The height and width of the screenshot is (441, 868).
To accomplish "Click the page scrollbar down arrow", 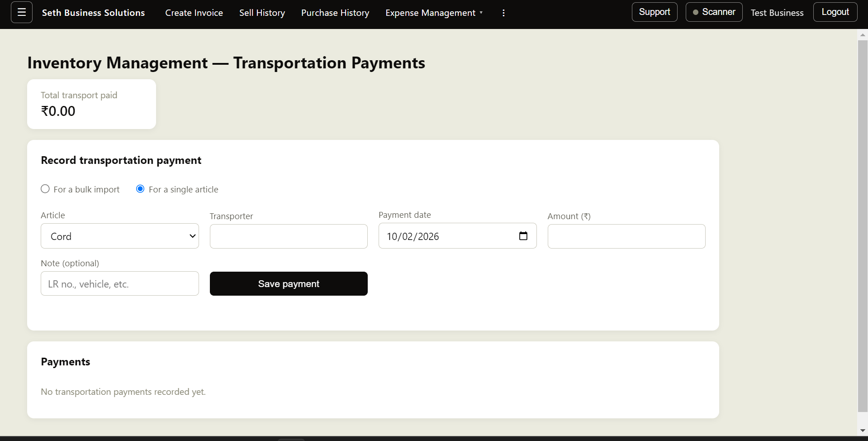I will click(863, 430).
